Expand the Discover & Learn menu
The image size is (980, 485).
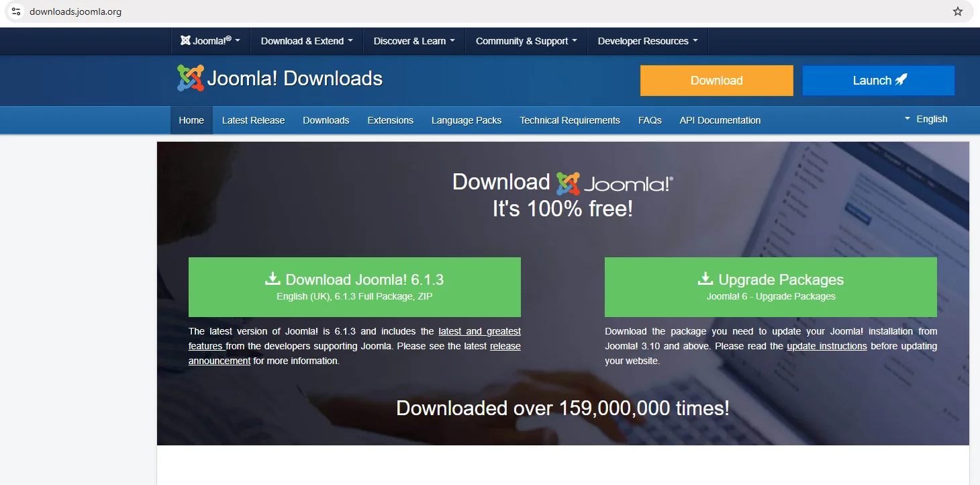point(414,41)
